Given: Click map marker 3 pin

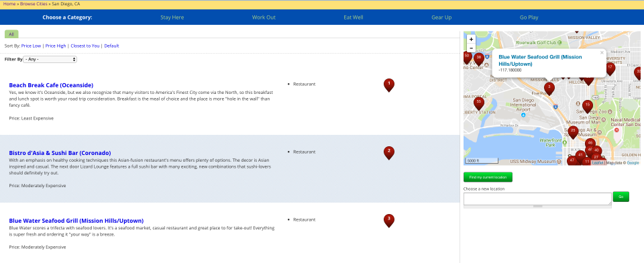Looking at the screenshot, I should tap(549, 89).
